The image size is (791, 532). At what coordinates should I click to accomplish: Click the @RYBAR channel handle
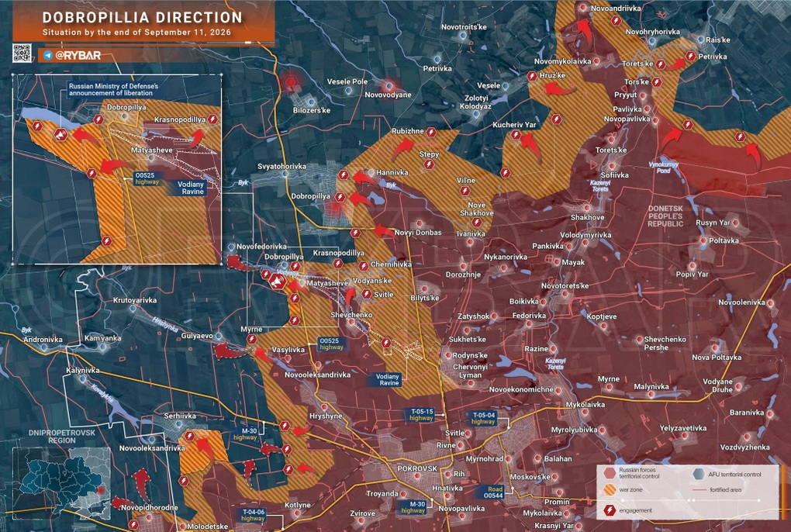point(78,56)
